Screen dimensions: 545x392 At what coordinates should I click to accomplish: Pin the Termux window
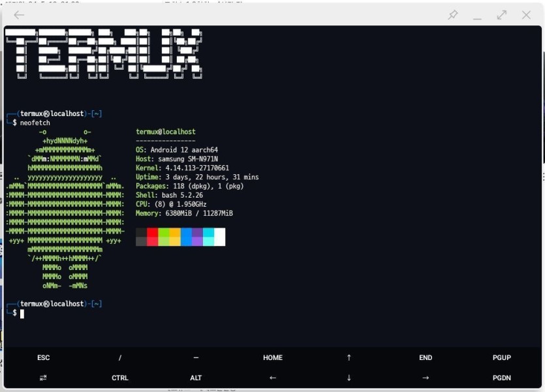point(453,14)
